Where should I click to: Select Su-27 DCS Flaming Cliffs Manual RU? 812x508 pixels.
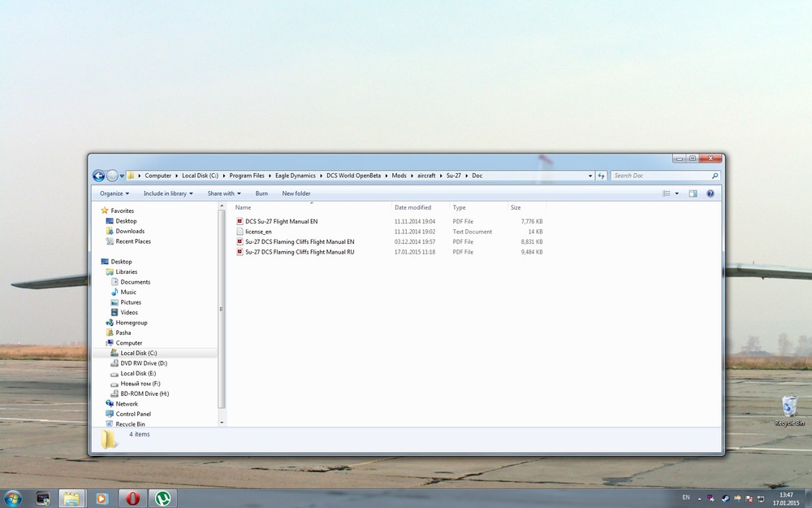pyautogui.click(x=299, y=252)
